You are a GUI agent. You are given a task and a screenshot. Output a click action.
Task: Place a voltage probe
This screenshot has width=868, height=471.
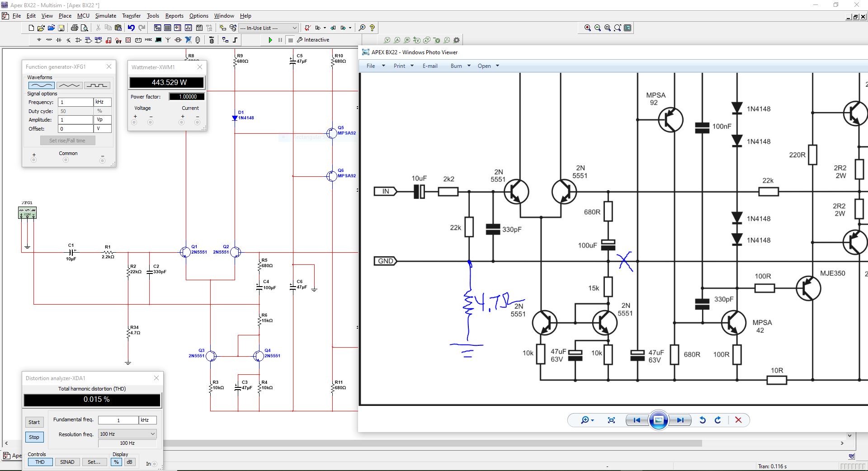pyautogui.click(x=387, y=40)
